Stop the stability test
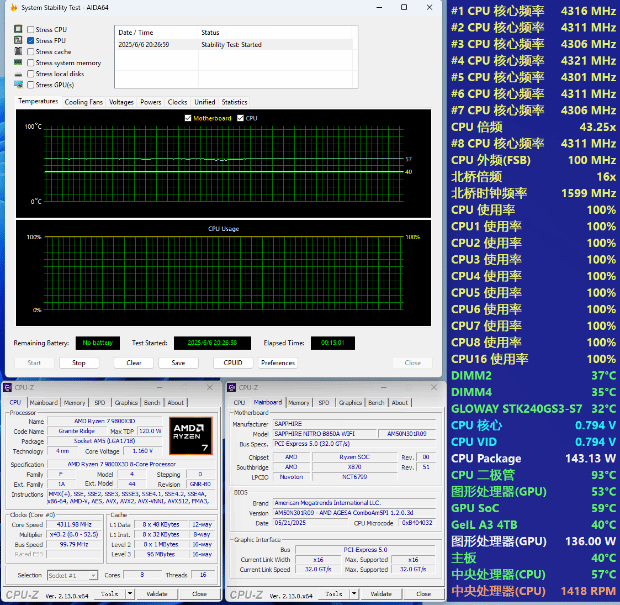The height and width of the screenshot is (605, 620). 79,363
